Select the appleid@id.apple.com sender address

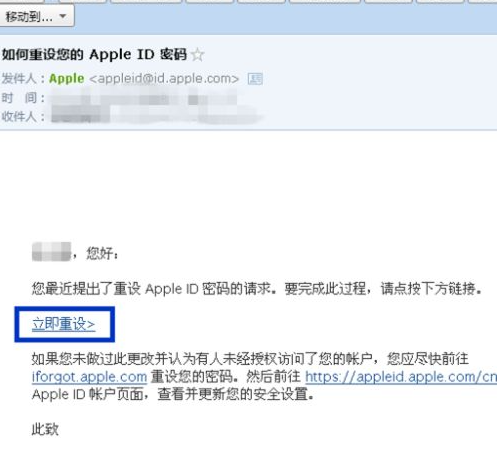pyautogui.click(x=164, y=79)
